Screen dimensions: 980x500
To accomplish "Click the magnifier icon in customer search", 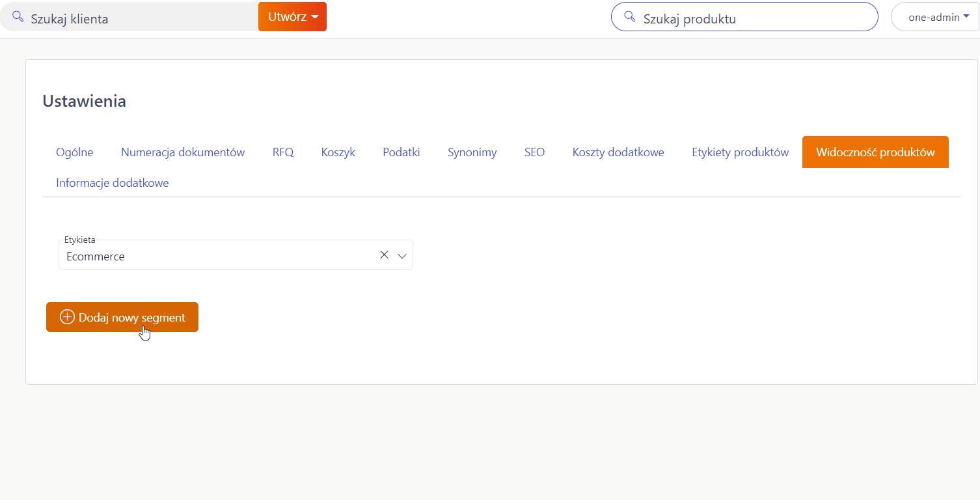I will click(18, 17).
